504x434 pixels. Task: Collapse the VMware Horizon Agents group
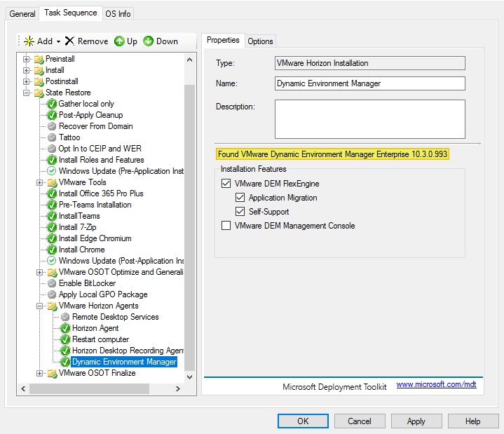(x=40, y=306)
